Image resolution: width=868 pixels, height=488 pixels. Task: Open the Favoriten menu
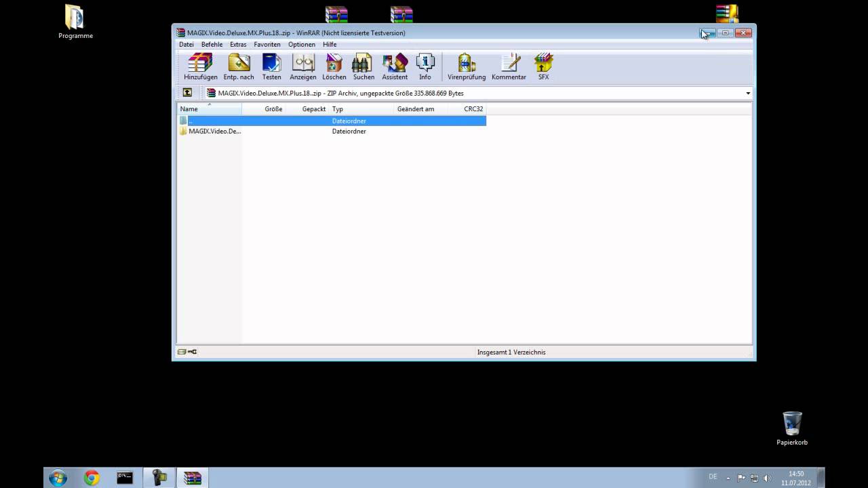267,44
